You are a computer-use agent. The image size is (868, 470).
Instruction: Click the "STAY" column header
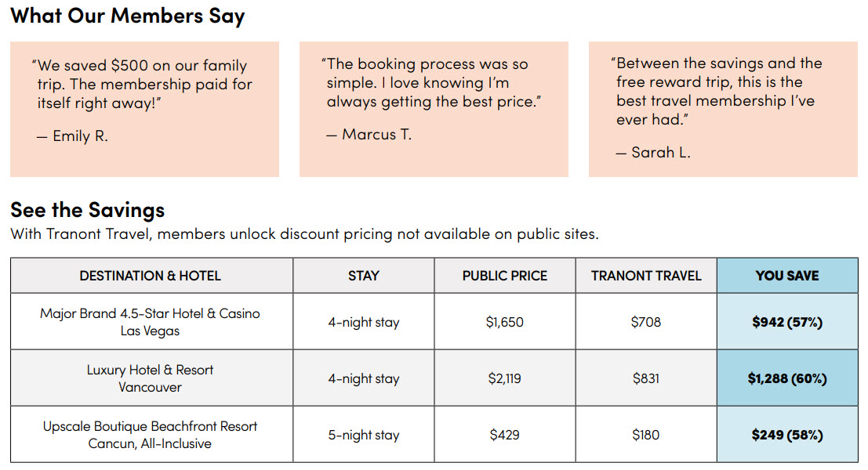(363, 276)
